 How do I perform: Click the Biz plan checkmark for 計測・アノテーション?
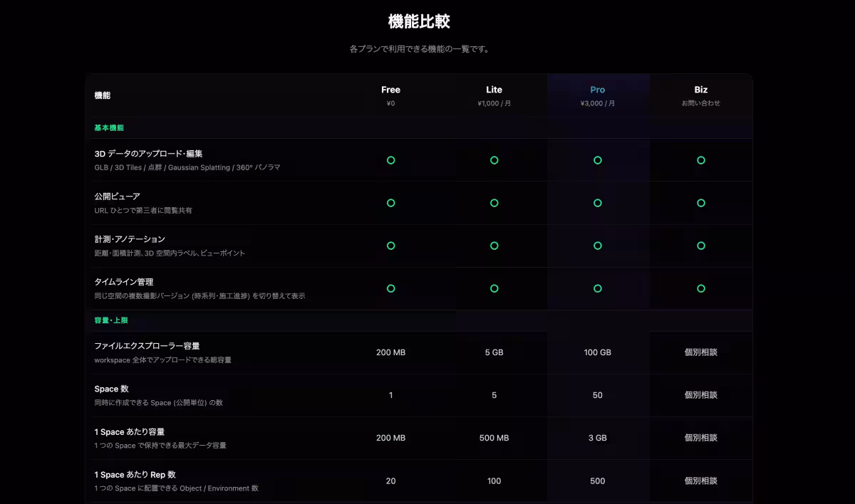(700, 246)
